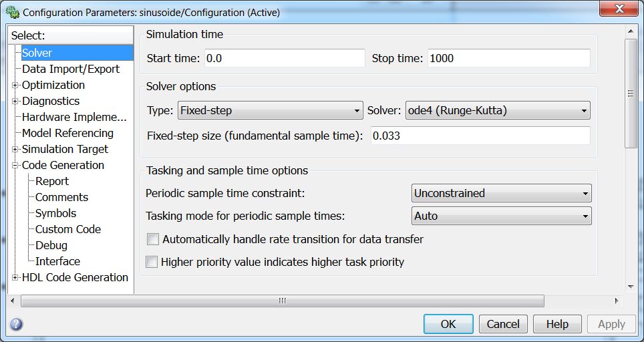Expand the Diagnostics tree node

pos(15,101)
